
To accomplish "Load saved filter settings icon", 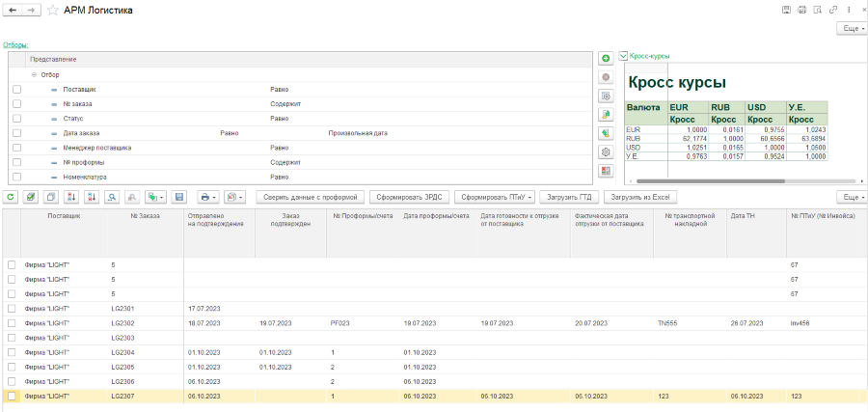I will (606, 133).
